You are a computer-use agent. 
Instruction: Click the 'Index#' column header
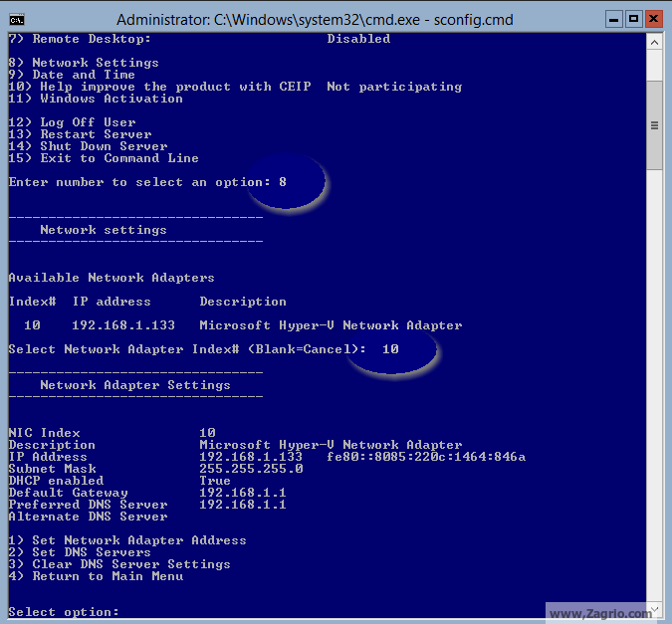(33, 302)
